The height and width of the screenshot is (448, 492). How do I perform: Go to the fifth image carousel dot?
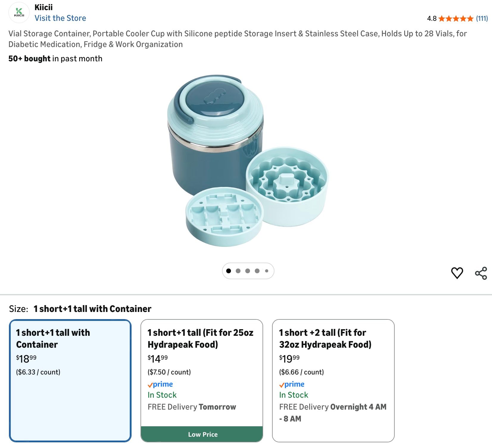267,271
